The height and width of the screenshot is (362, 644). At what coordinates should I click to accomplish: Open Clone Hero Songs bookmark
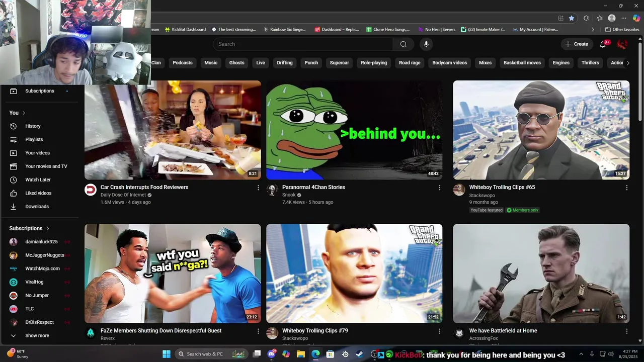point(388,30)
